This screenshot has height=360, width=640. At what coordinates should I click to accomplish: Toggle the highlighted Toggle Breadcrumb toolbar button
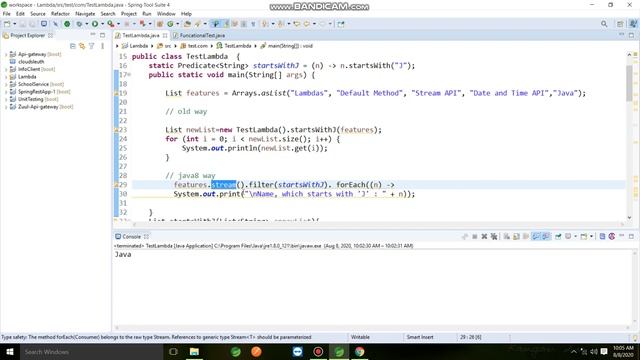pyautogui.click(x=216, y=24)
